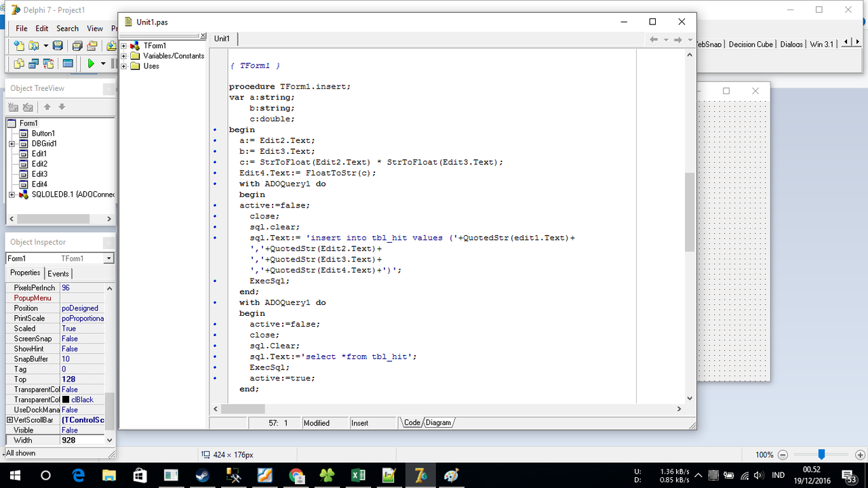Open the dropdown arrow beside Open icon
This screenshot has height=488, width=868.
point(45,45)
